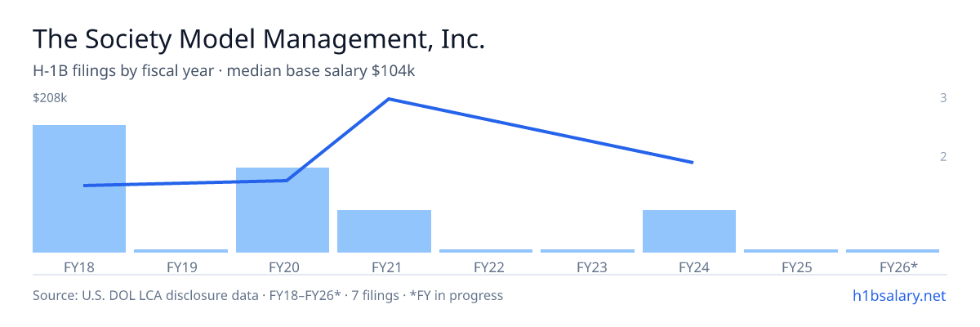Click the FY20 filings bar
980x327 pixels.
(283, 210)
